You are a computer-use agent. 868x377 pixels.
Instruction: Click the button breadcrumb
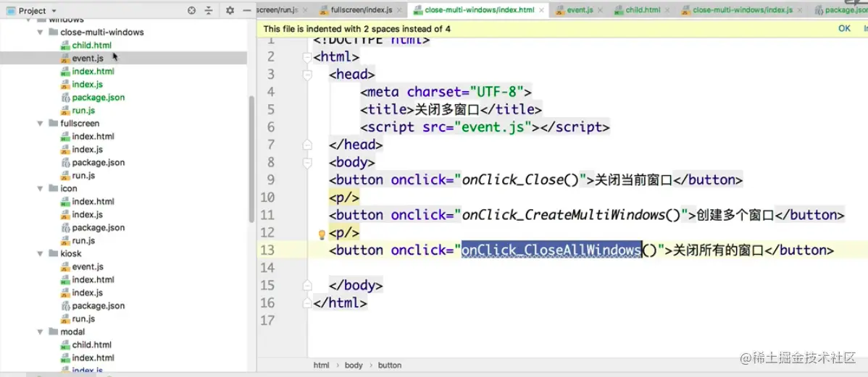[390, 365]
